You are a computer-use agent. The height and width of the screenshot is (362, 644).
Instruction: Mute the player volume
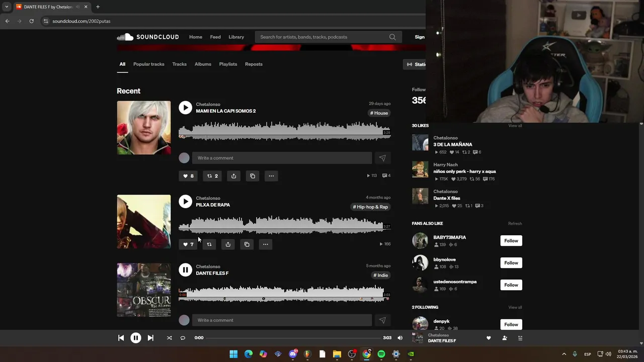tap(400, 338)
